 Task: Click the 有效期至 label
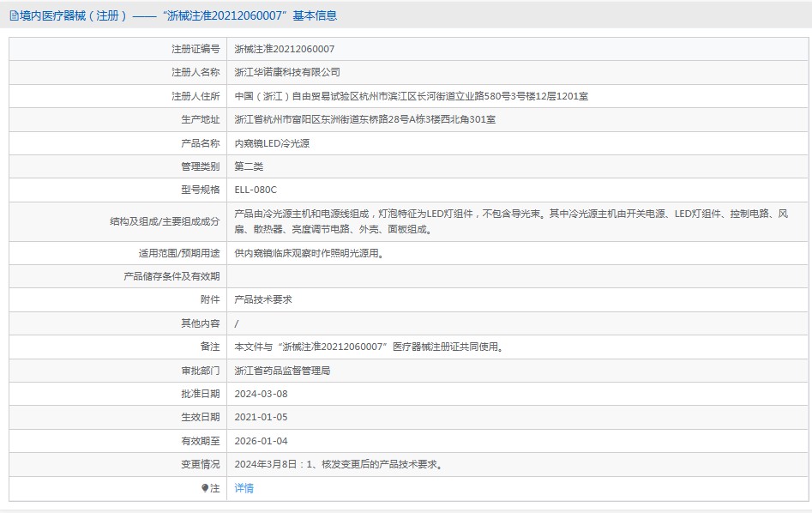(201, 442)
